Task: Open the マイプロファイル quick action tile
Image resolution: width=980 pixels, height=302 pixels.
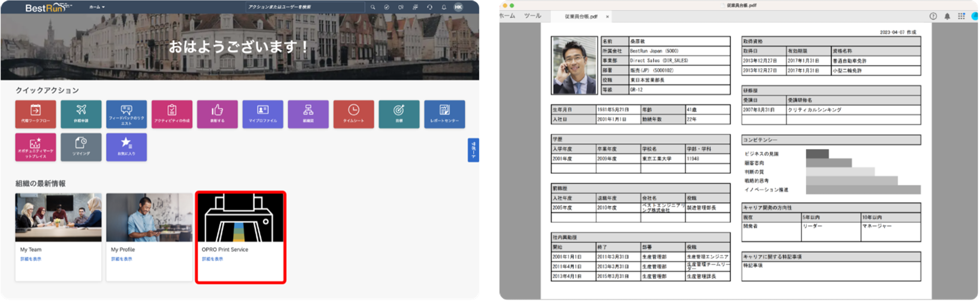Action: [x=263, y=114]
